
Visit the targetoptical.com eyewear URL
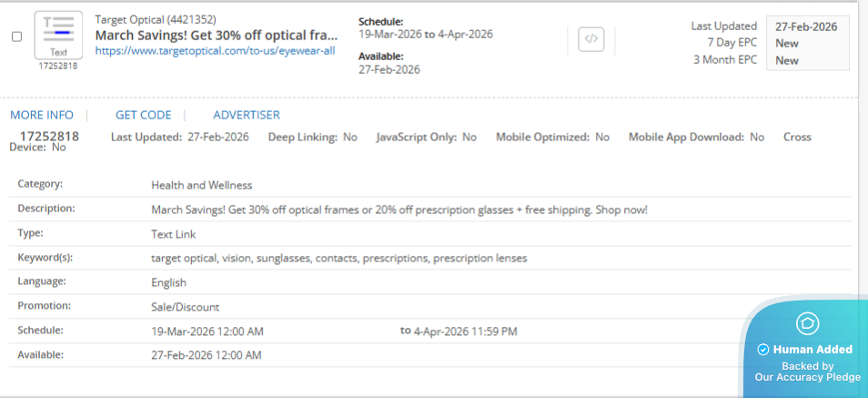(x=215, y=51)
